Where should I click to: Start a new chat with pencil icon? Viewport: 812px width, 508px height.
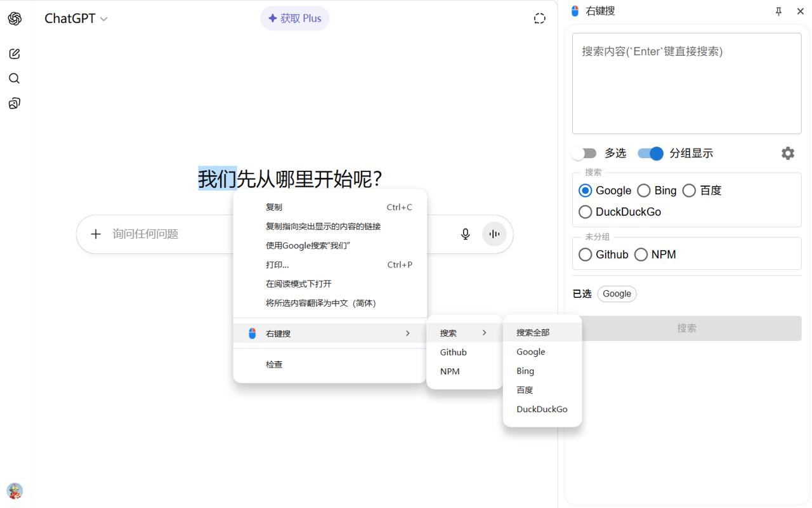click(x=15, y=54)
